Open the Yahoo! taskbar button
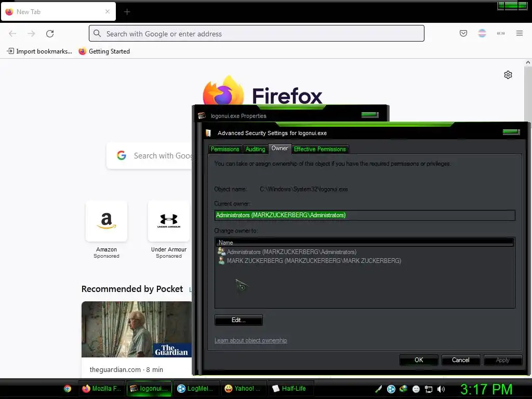The width and height of the screenshot is (532, 399). (x=243, y=389)
